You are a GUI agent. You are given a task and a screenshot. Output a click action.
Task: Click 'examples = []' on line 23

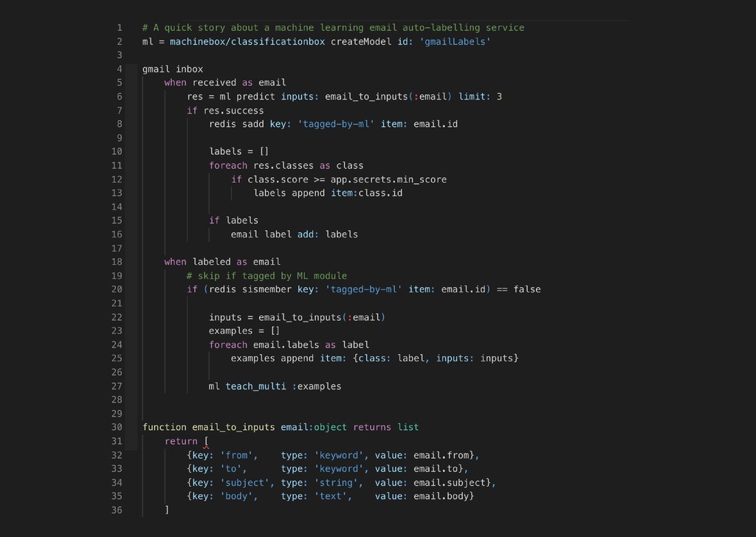(x=244, y=331)
